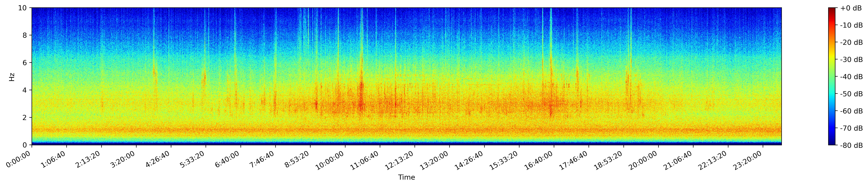Click the dark red top of the colorbar
868x186 pixels.
coord(832,9)
